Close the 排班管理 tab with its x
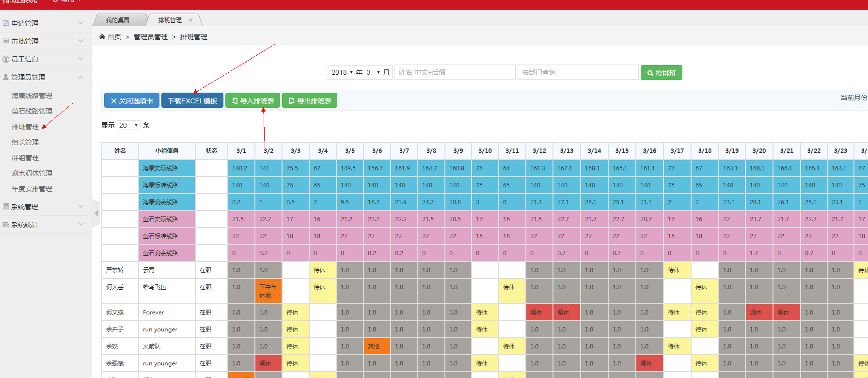Viewport: 868px width, 378px height. 191,20
